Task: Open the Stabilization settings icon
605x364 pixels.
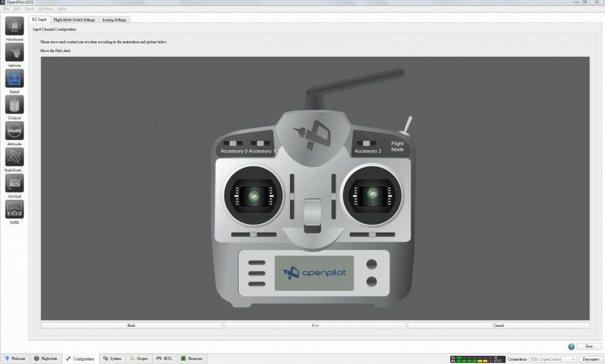Action: [14, 157]
